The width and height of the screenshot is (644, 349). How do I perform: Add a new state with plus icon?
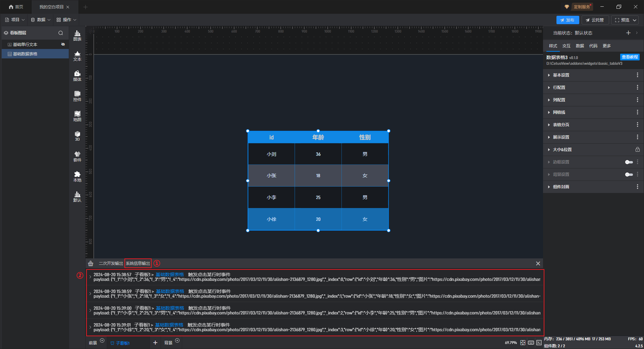point(628,33)
